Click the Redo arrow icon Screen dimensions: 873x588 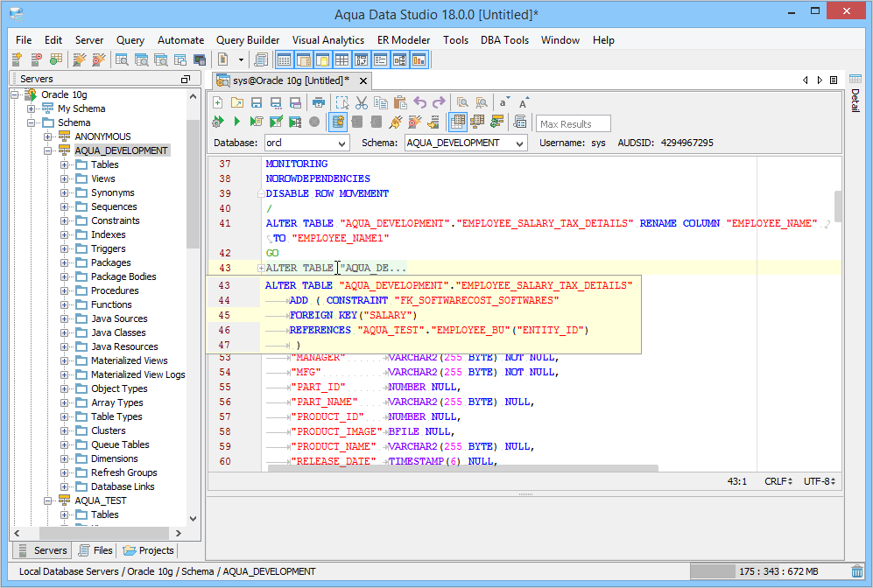(x=439, y=102)
